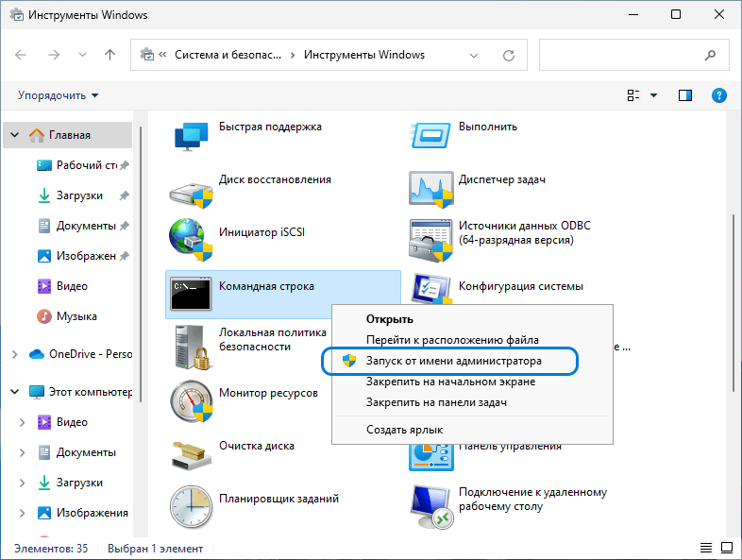742x560 pixels.
Task: Open pinned Документы in quick access
Action: (x=83, y=226)
